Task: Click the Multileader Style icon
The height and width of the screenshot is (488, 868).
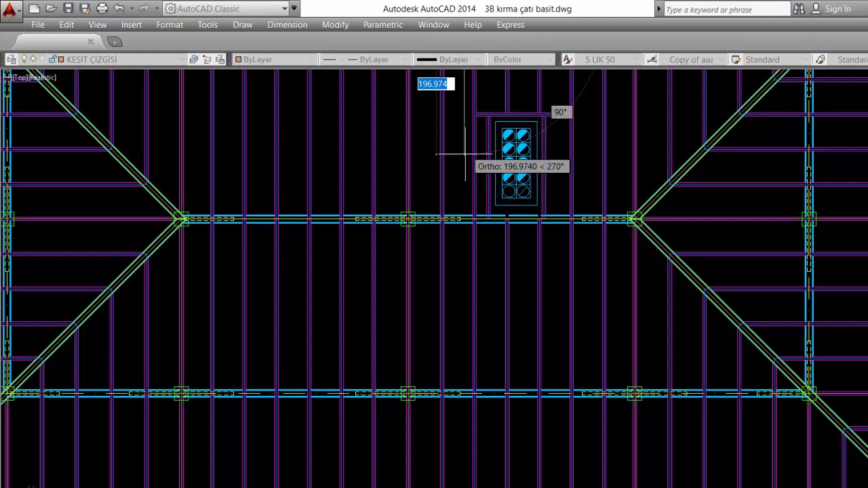Action: pyautogui.click(x=820, y=60)
